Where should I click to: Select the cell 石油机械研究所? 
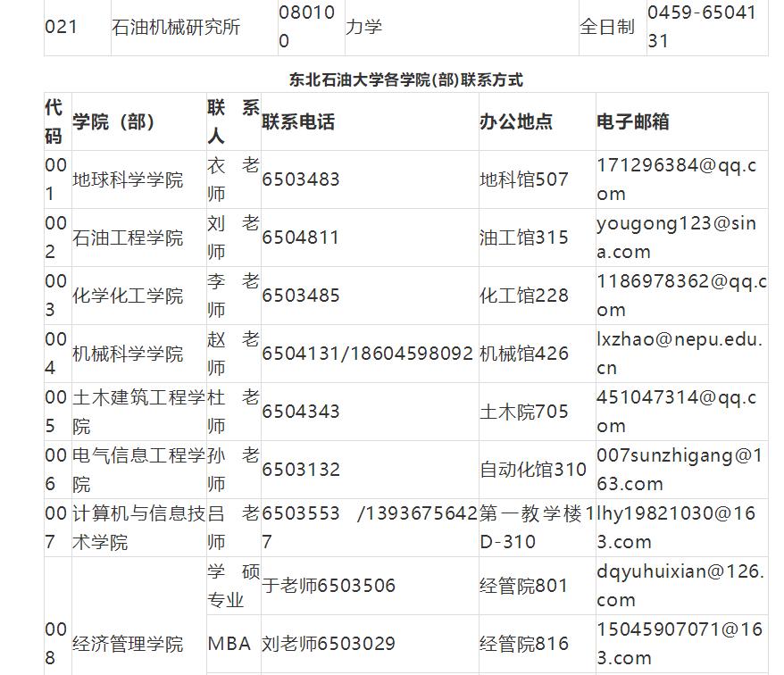tap(176, 27)
